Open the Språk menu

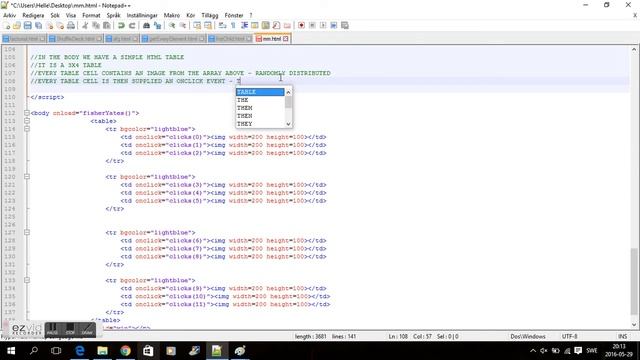click(x=113, y=15)
